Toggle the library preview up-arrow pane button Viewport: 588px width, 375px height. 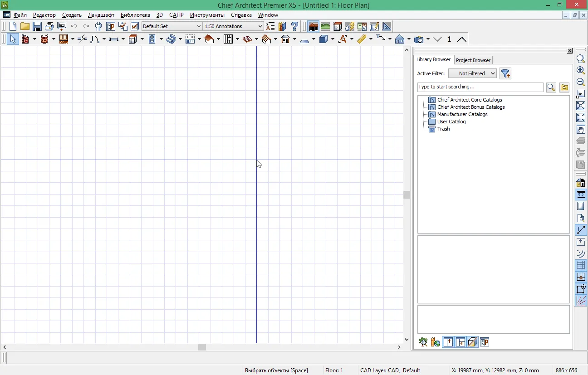[448, 342]
